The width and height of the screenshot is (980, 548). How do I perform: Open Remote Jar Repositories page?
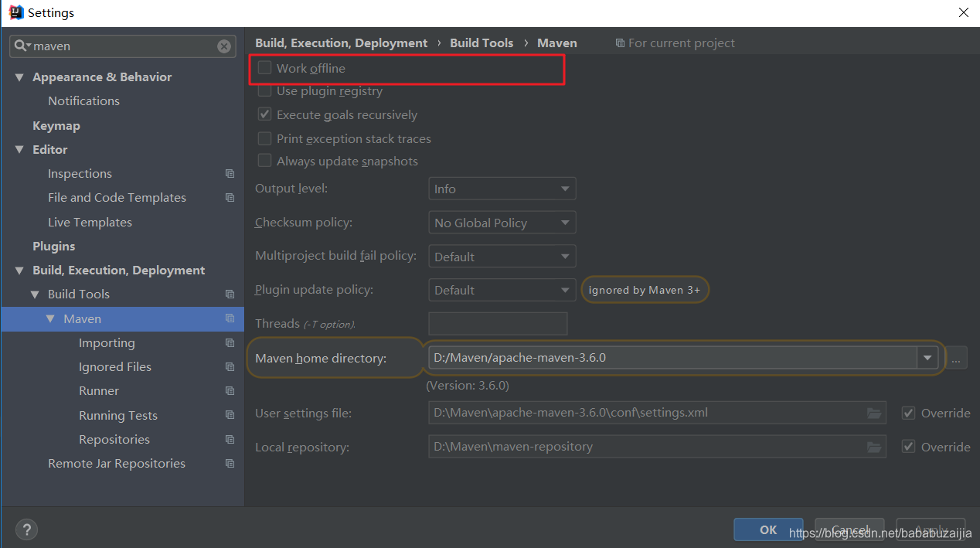tap(117, 464)
